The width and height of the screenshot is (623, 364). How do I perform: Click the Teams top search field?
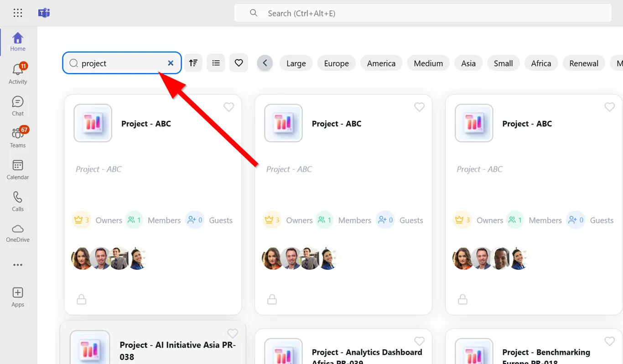[x=423, y=13]
